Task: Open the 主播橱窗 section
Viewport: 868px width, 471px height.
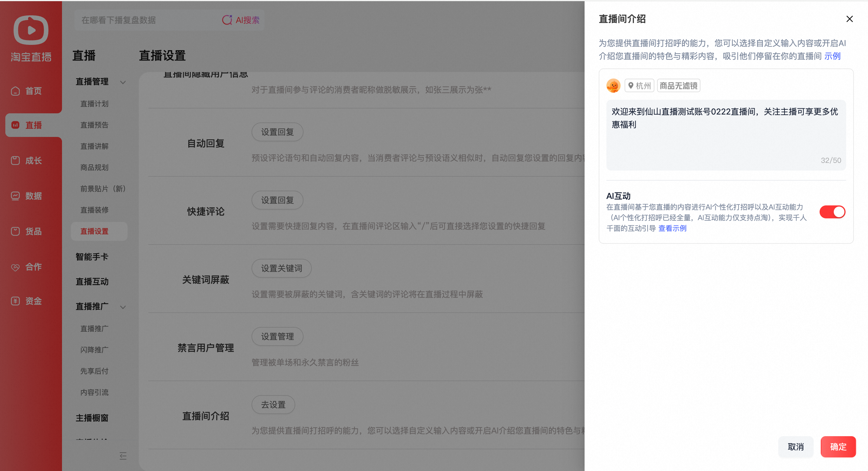Action: coord(92,418)
